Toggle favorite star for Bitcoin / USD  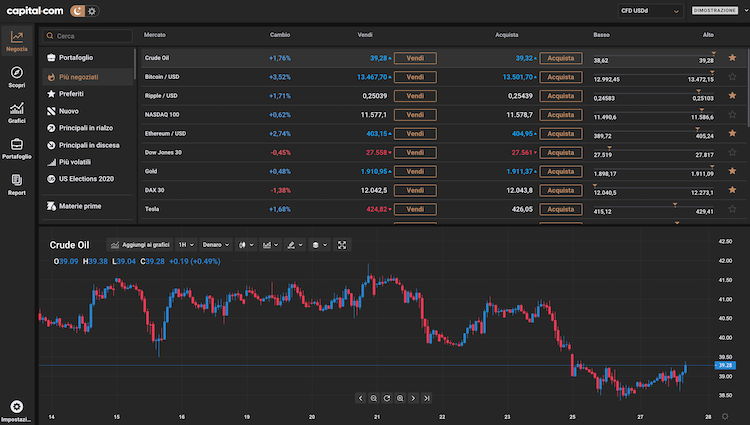tap(732, 76)
